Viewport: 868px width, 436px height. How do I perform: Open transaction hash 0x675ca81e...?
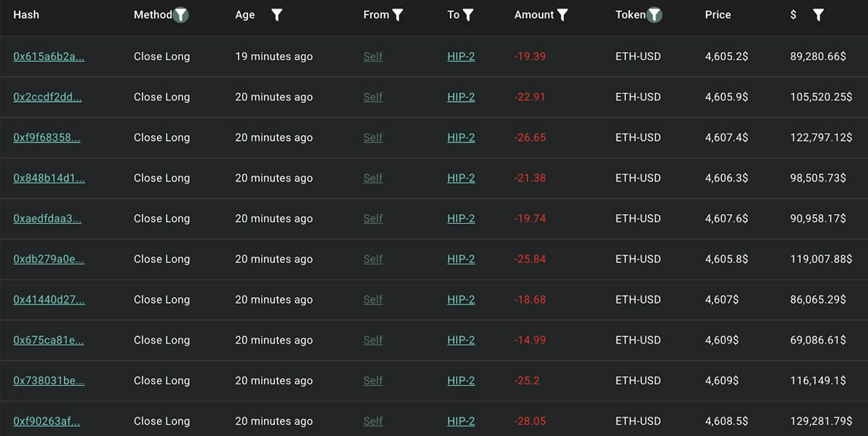pyautogui.click(x=49, y=340)
